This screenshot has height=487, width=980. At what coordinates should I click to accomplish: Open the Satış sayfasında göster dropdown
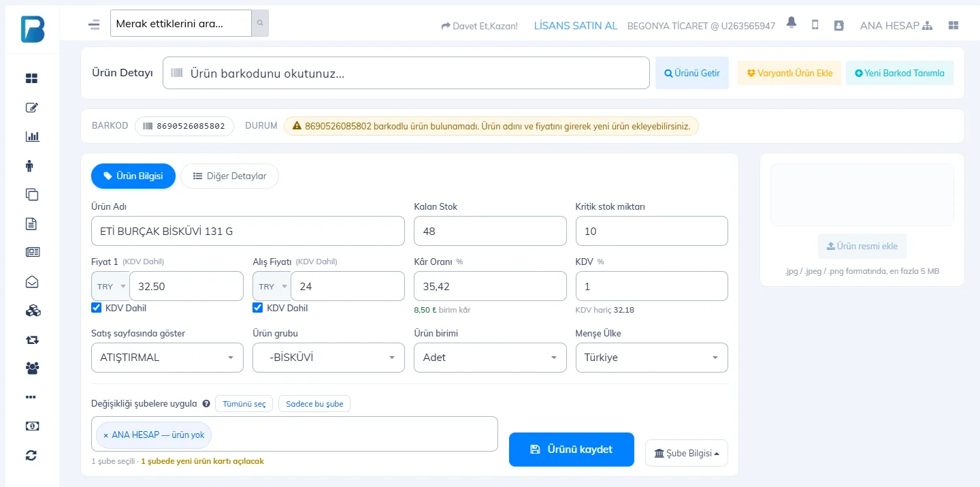coord(167,358)
